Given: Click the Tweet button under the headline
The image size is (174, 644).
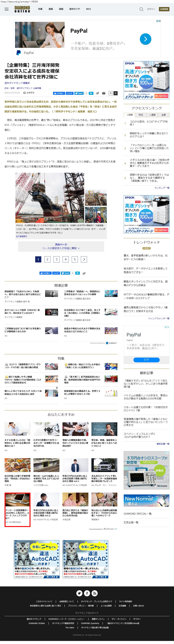Looking at the screenshot, I should (x=79, y=93).
